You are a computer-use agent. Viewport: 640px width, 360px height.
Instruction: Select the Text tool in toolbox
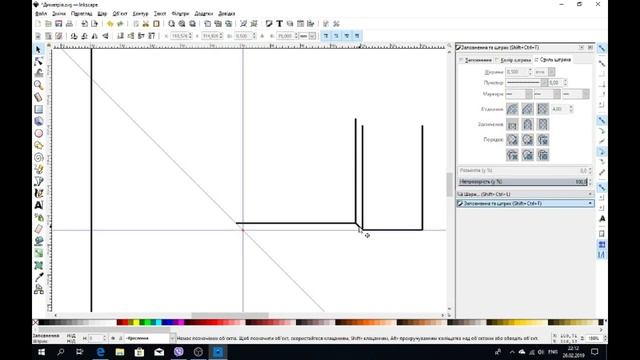tap(38, 205)
